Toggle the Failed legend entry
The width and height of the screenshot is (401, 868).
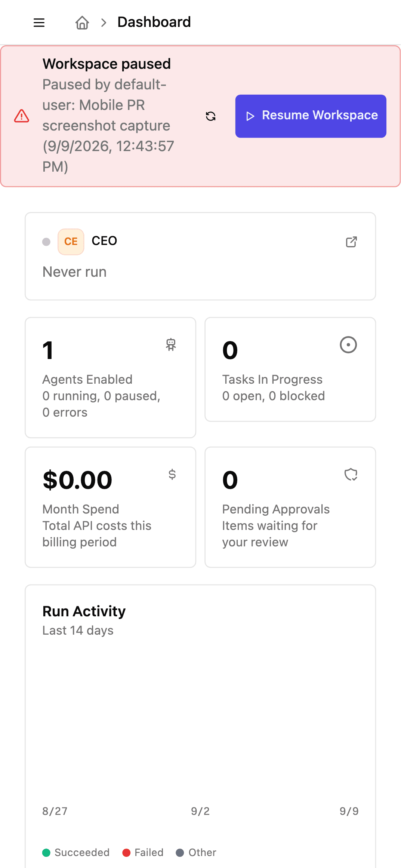[x=143, y=852]
